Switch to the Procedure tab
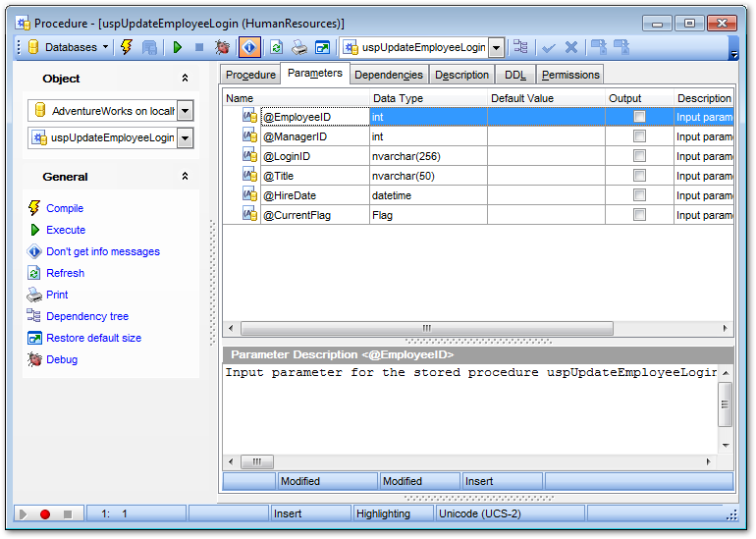 250,75
